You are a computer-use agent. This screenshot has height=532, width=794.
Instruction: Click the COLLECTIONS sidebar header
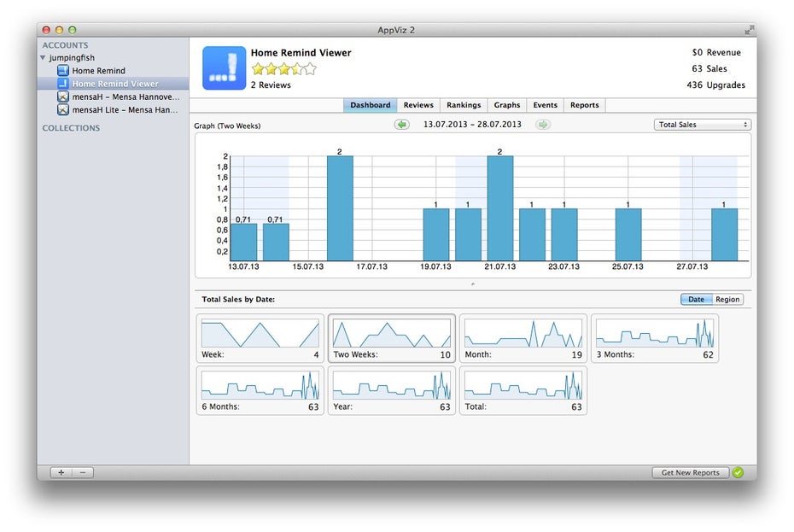pos(71,128)
